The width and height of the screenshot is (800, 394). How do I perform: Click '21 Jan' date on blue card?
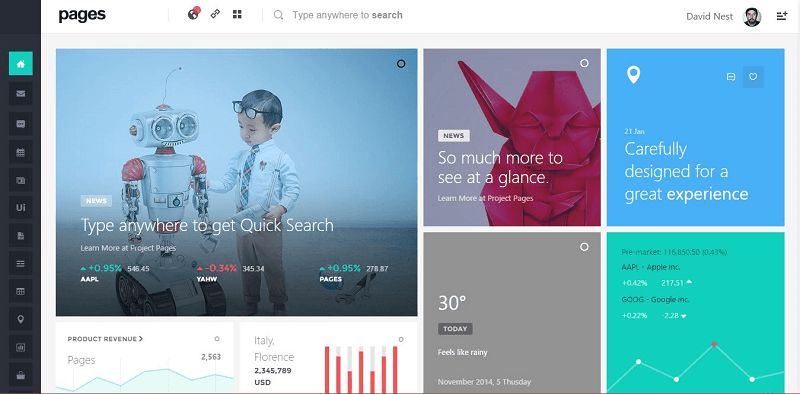pyautogui.click(x=633, y=131)
